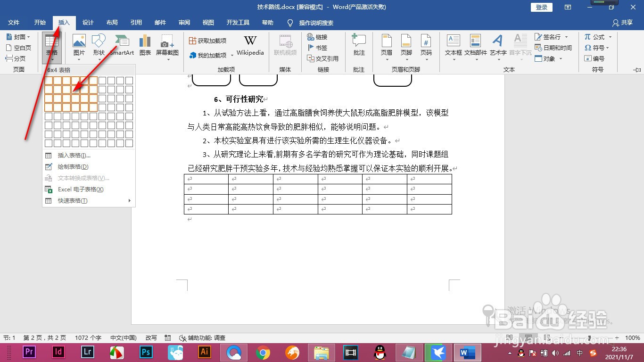Expand the Symbol (符号) dropdown

pyautogui.click(x=608, y=48)
